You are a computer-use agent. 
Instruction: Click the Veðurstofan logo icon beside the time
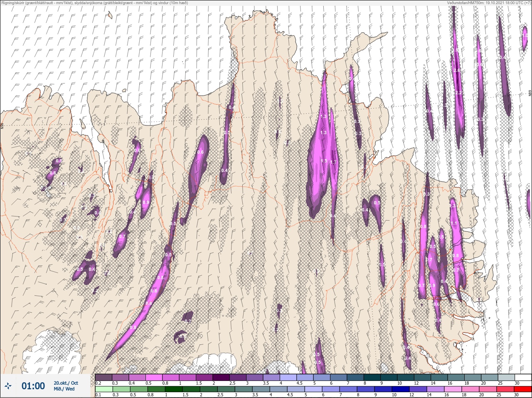[x=8, y=386]
